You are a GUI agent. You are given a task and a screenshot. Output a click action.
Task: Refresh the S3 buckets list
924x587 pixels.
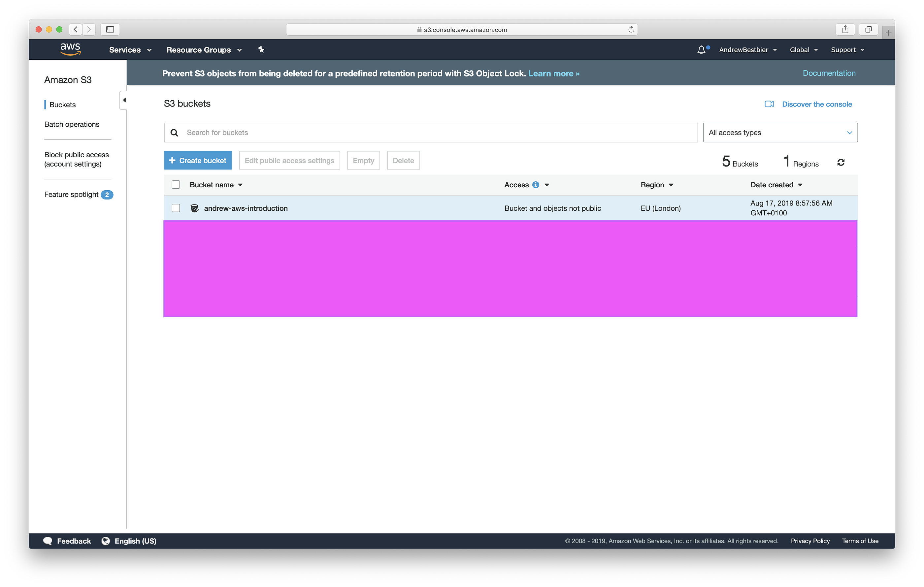[x=841, y=162]
